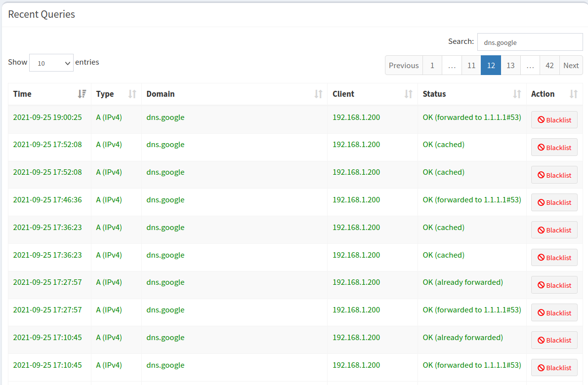The image size is (588, 385).
Task: Click the Type column header label
Action: [x=105, y=94]
